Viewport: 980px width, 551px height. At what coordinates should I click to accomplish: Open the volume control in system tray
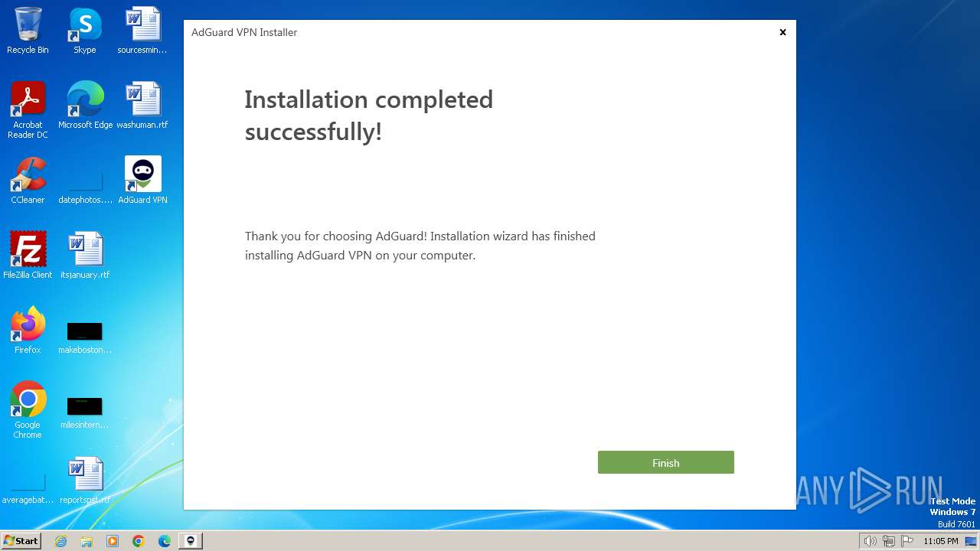(870, 541)
